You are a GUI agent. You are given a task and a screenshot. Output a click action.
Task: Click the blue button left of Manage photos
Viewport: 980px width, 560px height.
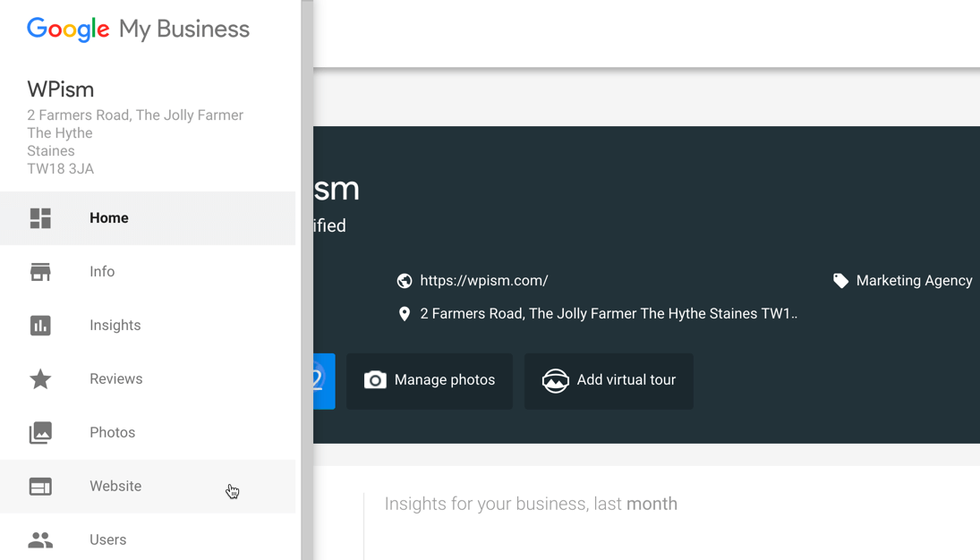pyautogui.click(x=324, y=381)
